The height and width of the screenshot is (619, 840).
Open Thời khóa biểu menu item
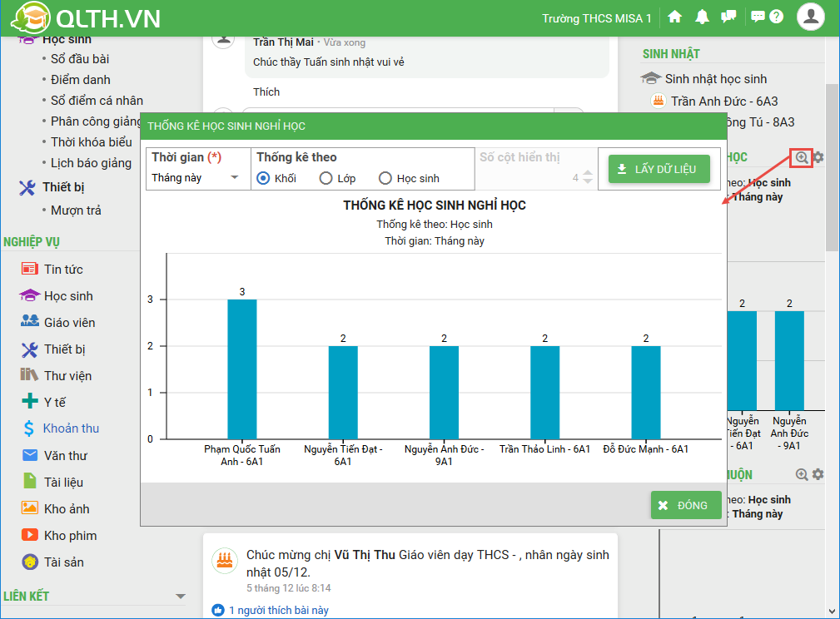point(91,141)
